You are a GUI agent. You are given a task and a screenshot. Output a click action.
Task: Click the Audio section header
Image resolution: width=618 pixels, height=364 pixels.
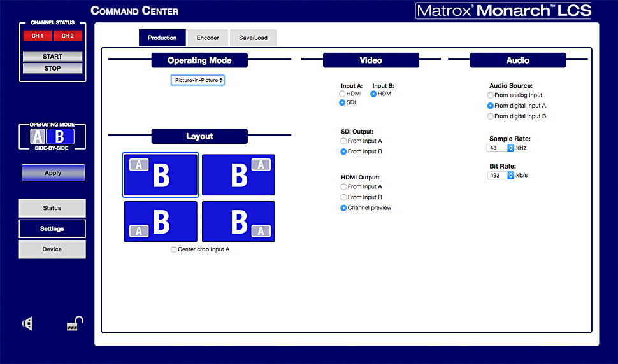(517, 60)
